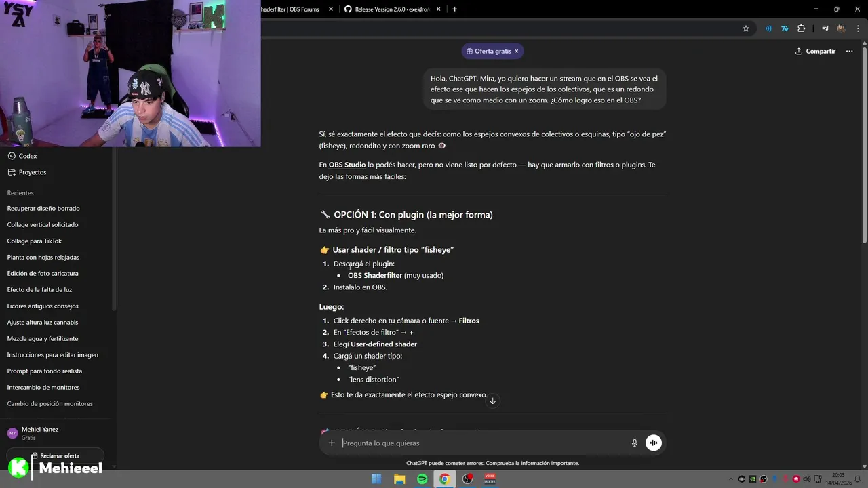
Task: Bookmark page with star icon
Action: (746, 28)
